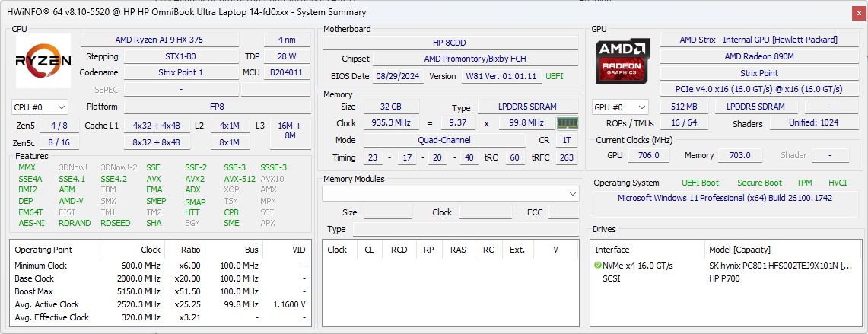The image size is (868, 334).
Task: Click the LPDDR5 SDRAM memory type field
Action: (x=528, y=107)
